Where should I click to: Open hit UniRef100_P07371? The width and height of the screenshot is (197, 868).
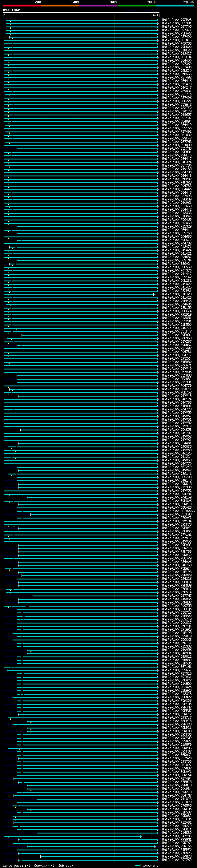click(x=176, y=30)
